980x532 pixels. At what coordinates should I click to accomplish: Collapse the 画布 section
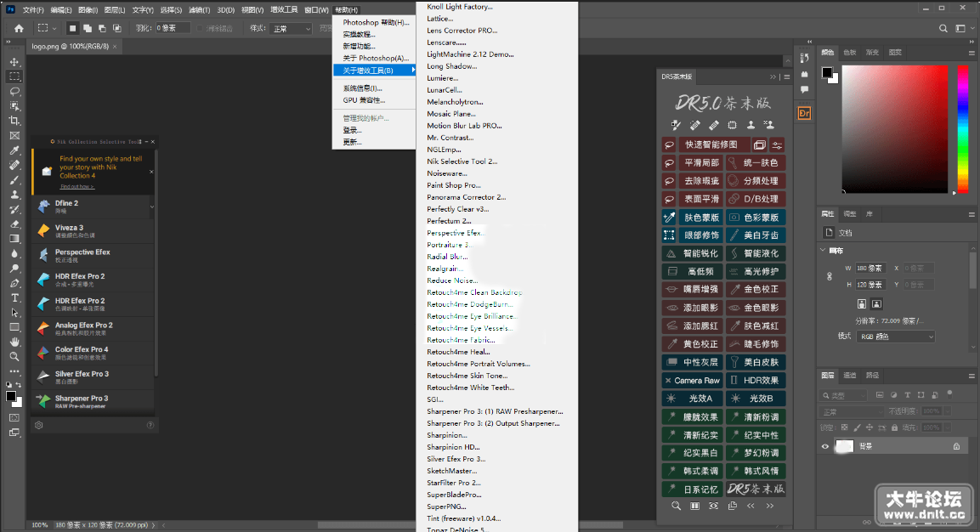pyautogui.click(x=823, y=251)
